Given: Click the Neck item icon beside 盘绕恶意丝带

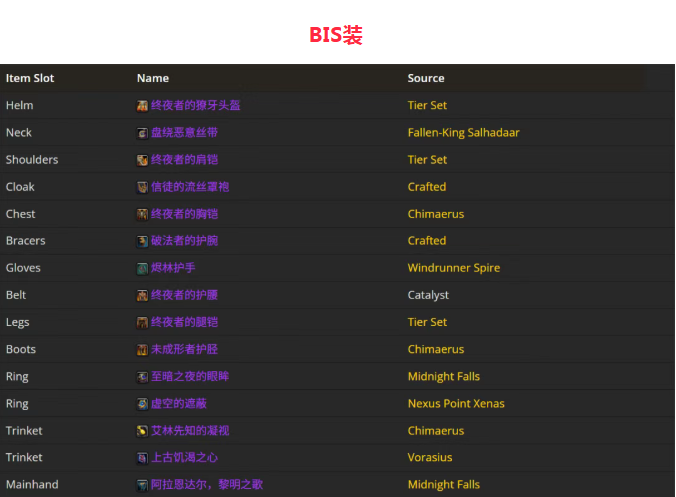Looking at the screenshot, I should tap(142, 133).
